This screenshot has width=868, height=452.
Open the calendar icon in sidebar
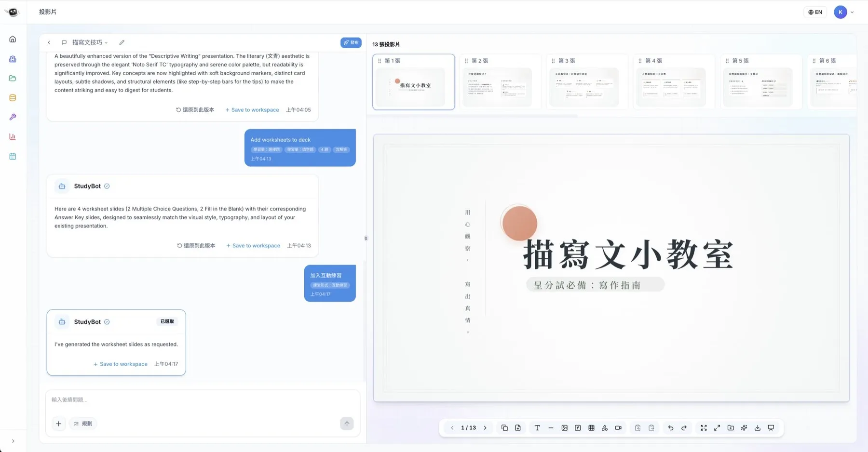[13, 156]
